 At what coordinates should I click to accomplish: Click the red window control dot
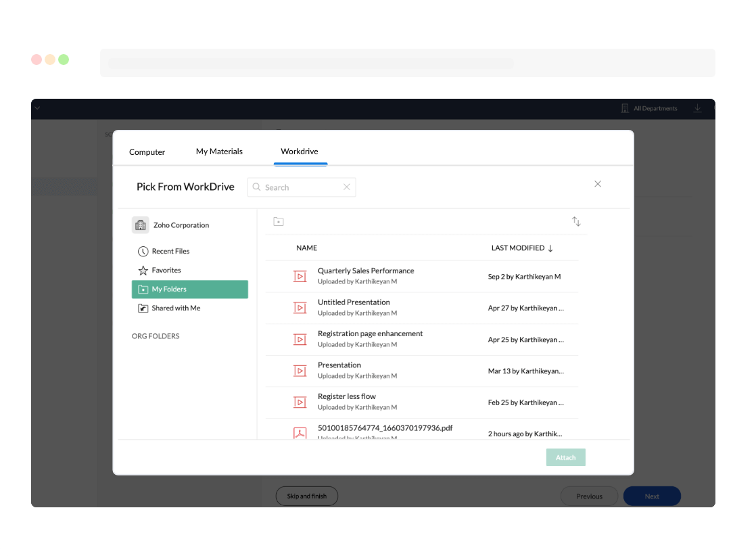pos(37,60)
